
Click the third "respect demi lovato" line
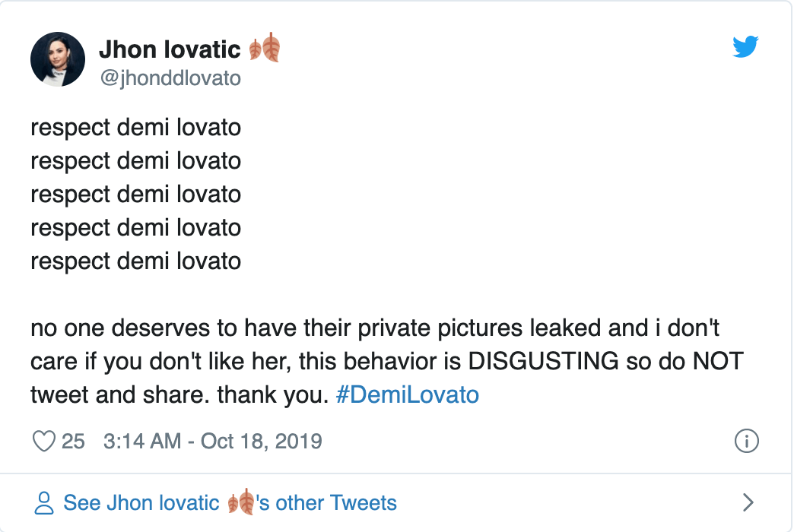click(x=135, y=194)
